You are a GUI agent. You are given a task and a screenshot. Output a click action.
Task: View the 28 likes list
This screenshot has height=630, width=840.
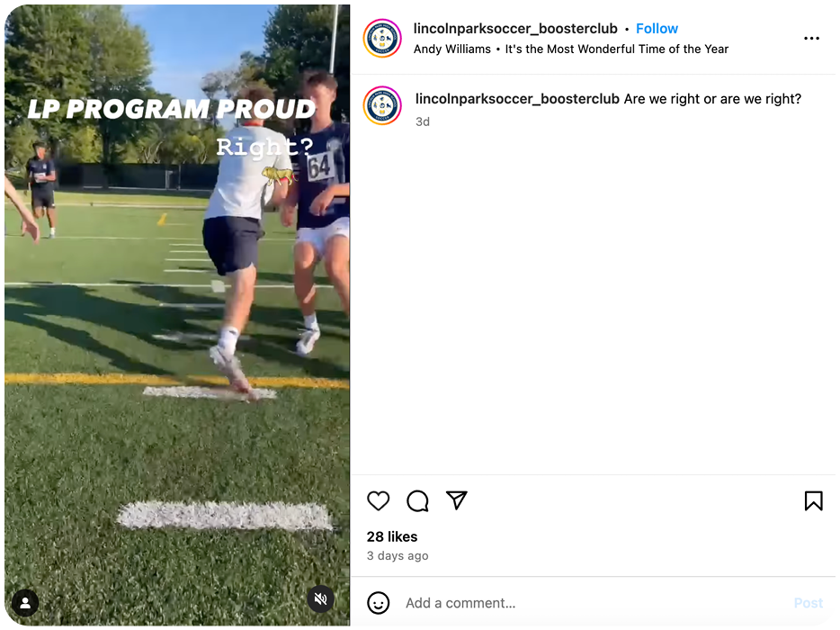tap(392, 536)
